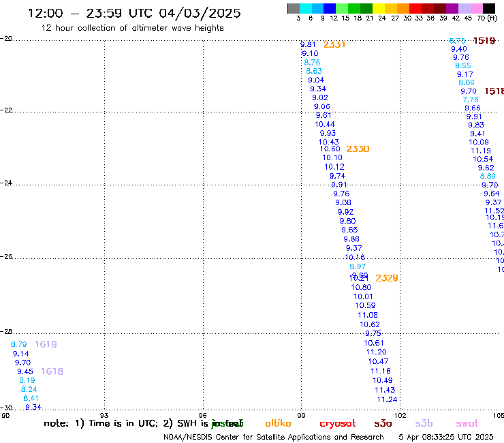The height and width of the screenshot is (443, 504).
Task: Click the title '12:00 – 23:59 UTC 04/03/2025'
Action: [134, 13]
